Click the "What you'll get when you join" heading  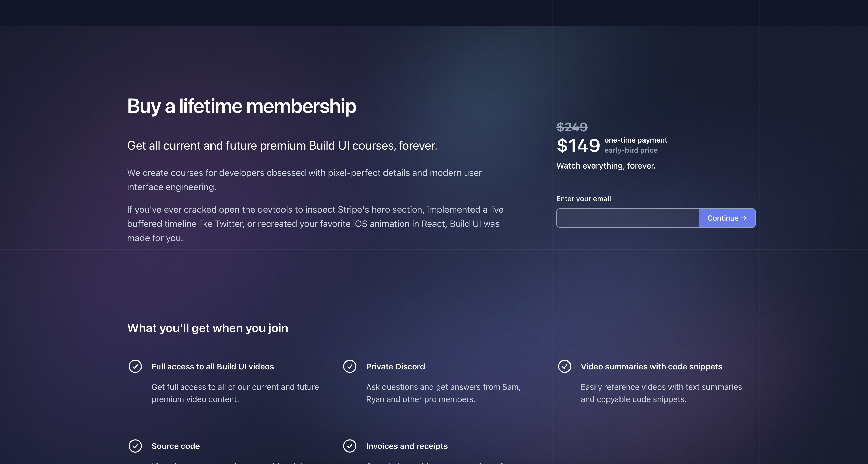click(208, 328)
